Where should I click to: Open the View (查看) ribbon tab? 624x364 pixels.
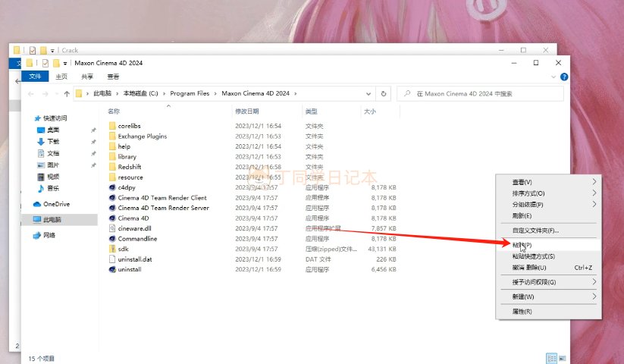click(x=113, y=77)
